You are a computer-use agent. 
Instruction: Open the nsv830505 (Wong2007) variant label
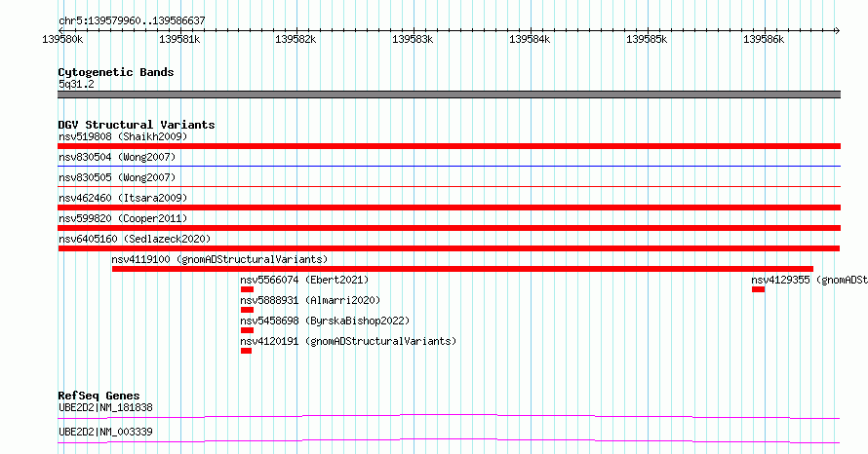(x=117, y=177)
